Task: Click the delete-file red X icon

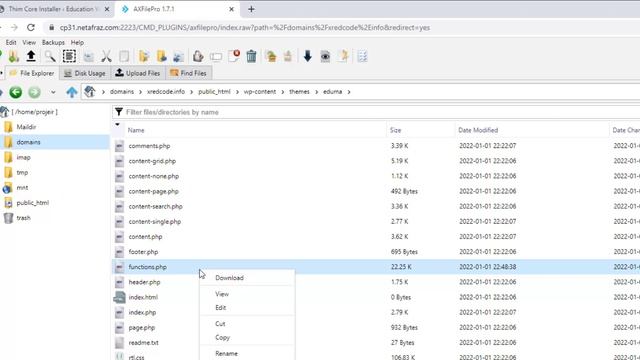Action: [x=234, y=56]
